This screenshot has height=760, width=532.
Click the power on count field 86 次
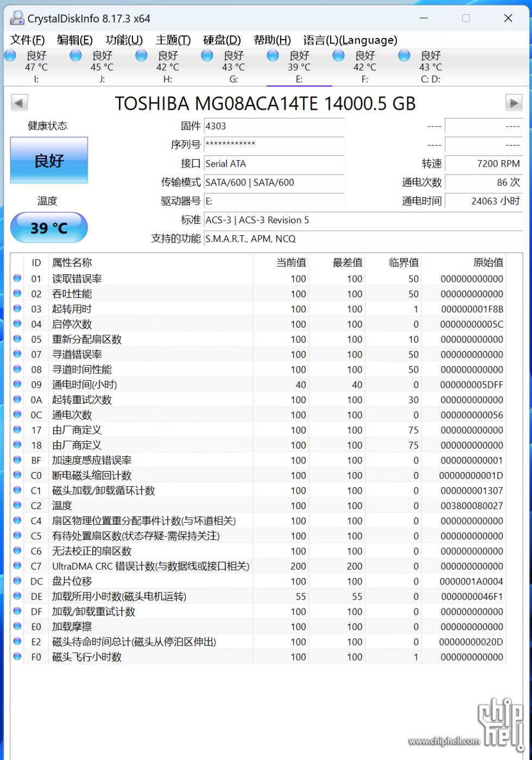[x=484, y=183]
